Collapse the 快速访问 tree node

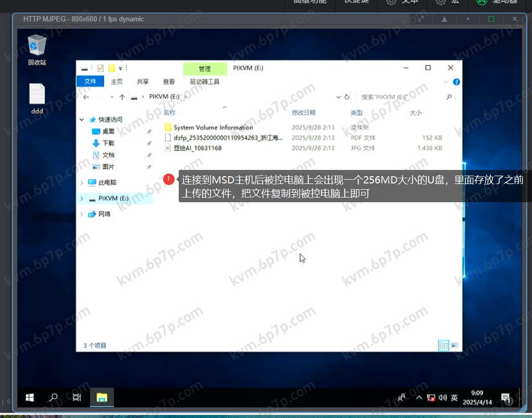pyautogui.click(x=82, y=119)
